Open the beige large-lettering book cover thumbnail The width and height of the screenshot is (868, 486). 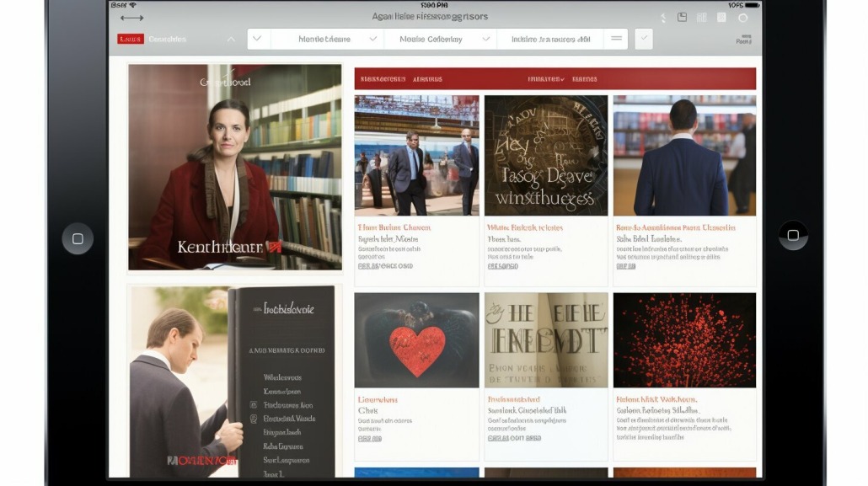coord(546,340)
